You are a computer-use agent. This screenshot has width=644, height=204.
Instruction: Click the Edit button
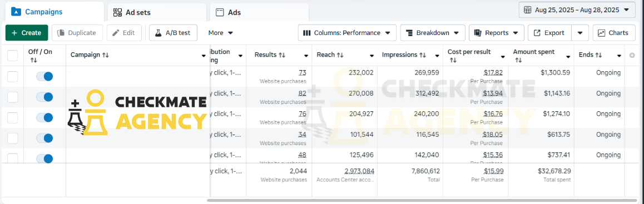124,33
